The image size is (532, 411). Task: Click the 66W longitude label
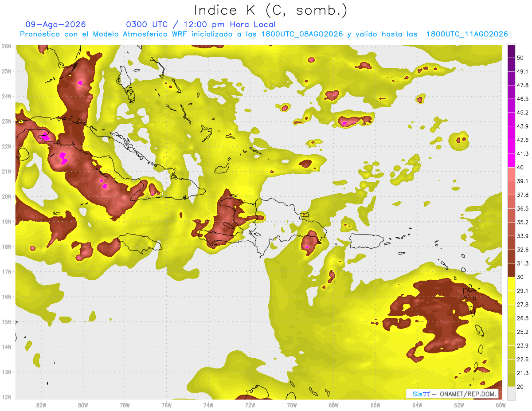tap(376, 405)
